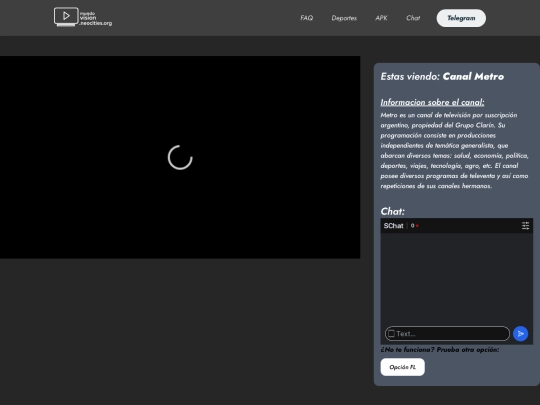Image resolution: width=540 pixels, height=405 pixels.
Task: Click the Canal Metro description paragraph
Action: [x=455, y=150]
